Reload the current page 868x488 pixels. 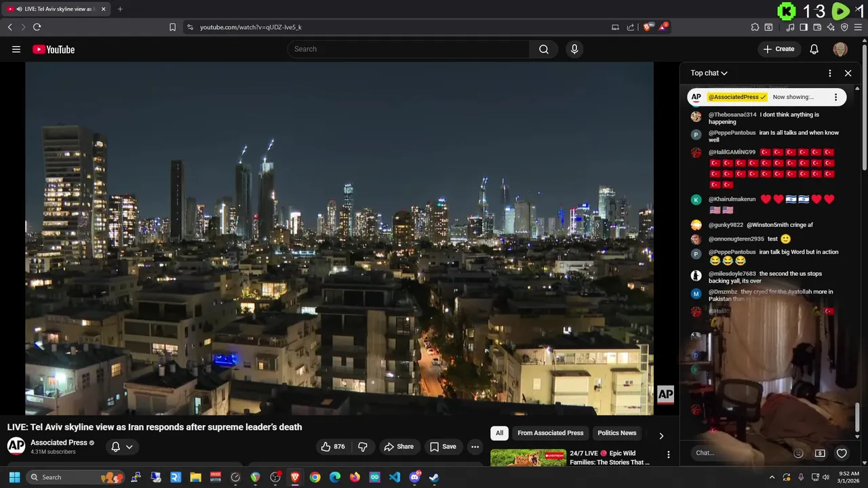click(37, 27)
